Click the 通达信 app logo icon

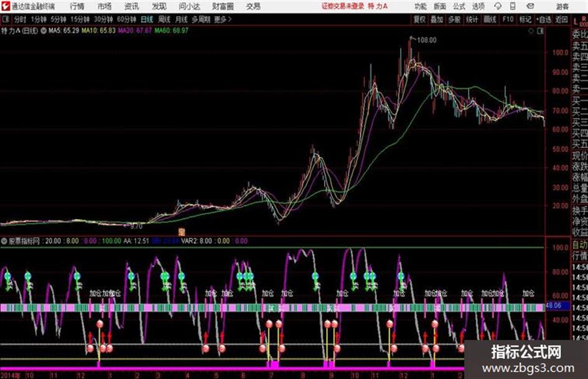(x=6, y=6)
